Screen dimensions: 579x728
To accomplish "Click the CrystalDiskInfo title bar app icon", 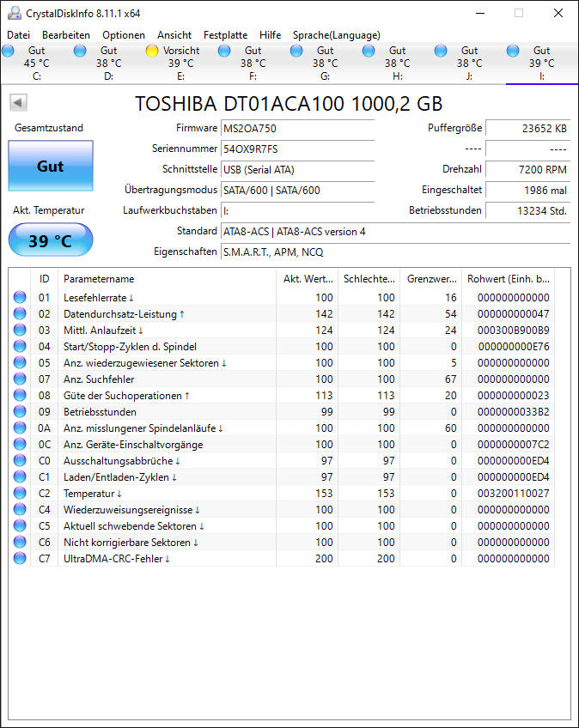I will pyautogui.click(x=15, y=13).
